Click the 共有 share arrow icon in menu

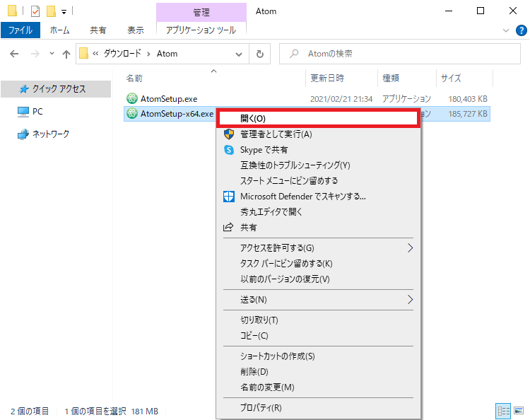pyautogui.click(x=228, y=228)
